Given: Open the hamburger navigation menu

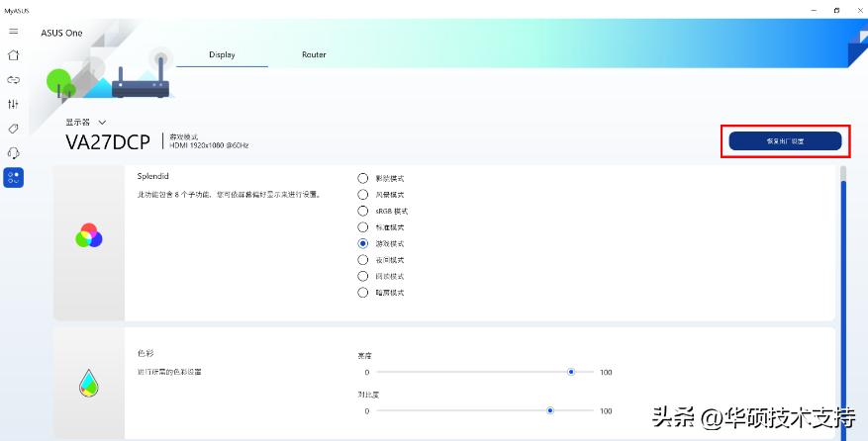Looking at the screenshot, I should 13,32.
